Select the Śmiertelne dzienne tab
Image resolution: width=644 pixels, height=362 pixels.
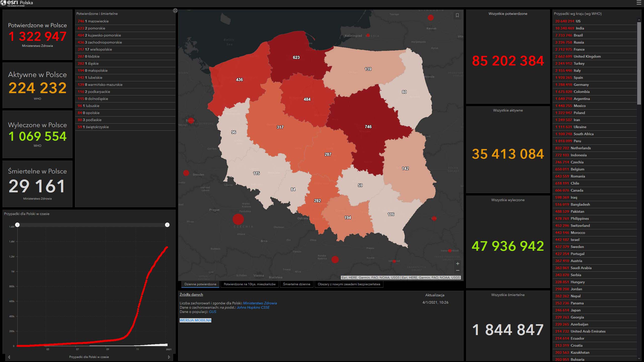point(297,284)
